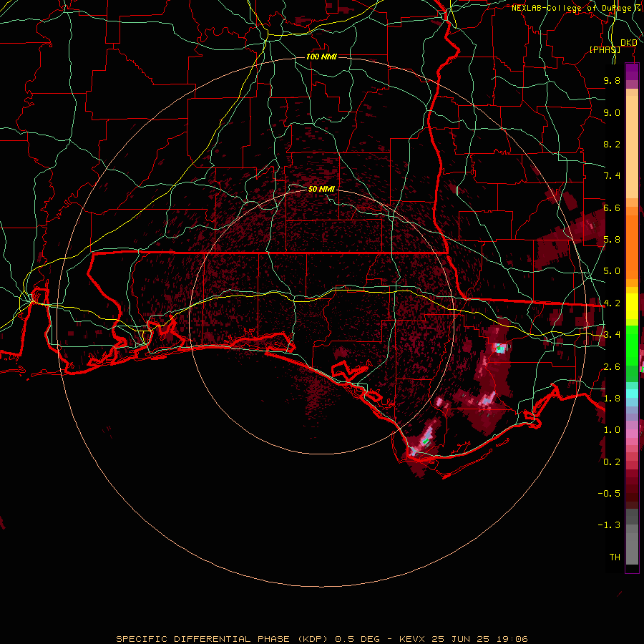
Task: Click the 8.2 scale label
Action: click(612, 144)
